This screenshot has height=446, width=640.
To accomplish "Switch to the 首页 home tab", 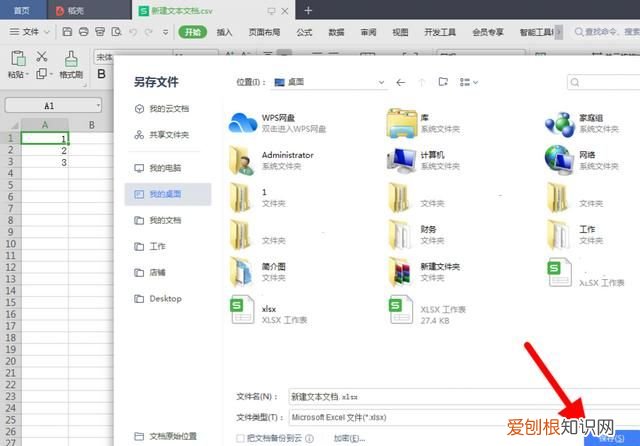I will (x=22, y=10).
